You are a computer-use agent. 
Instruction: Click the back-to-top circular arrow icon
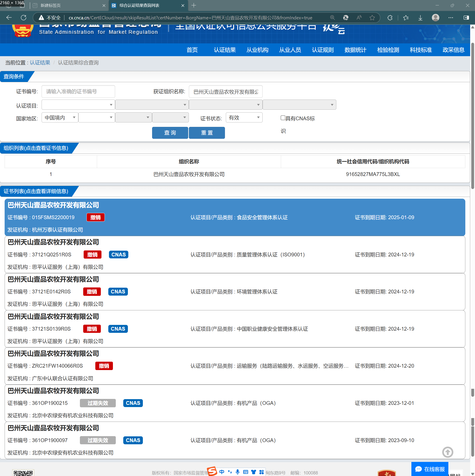pos(447,452)
